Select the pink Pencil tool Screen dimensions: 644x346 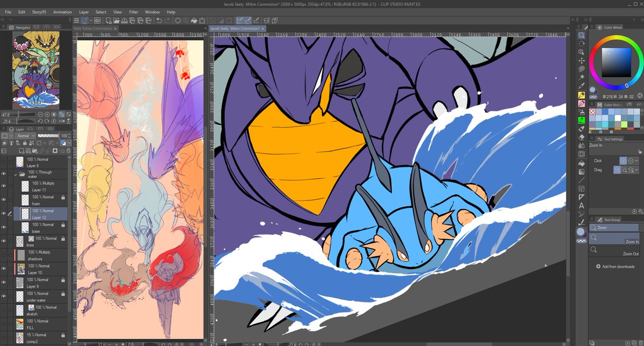(x=581, y=103)
